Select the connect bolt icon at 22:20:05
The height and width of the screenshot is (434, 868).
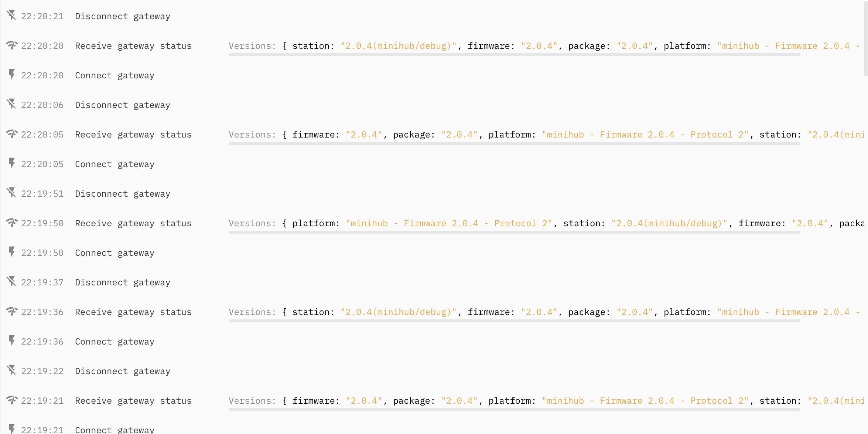[11, 163]
